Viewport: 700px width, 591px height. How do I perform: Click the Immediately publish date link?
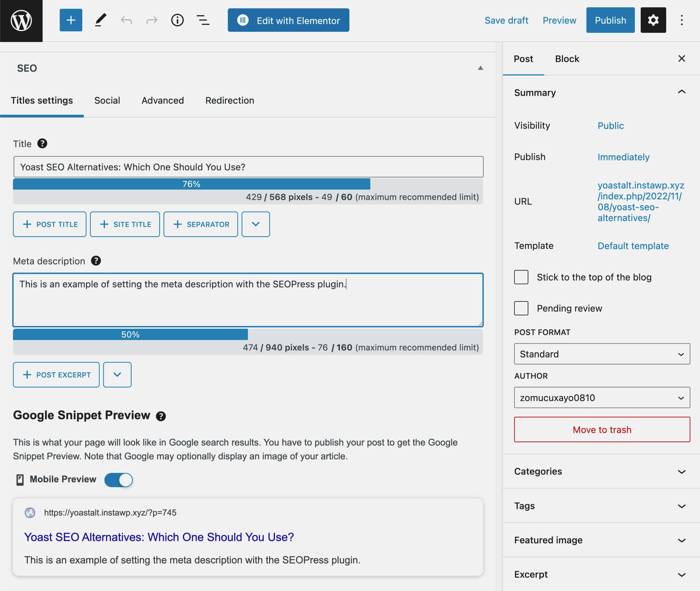[623, 157]
